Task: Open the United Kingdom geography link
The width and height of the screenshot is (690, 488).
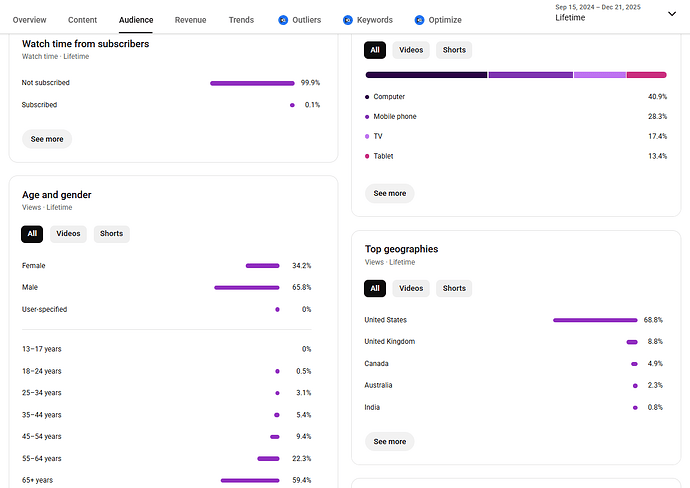Action: (389, 342)
